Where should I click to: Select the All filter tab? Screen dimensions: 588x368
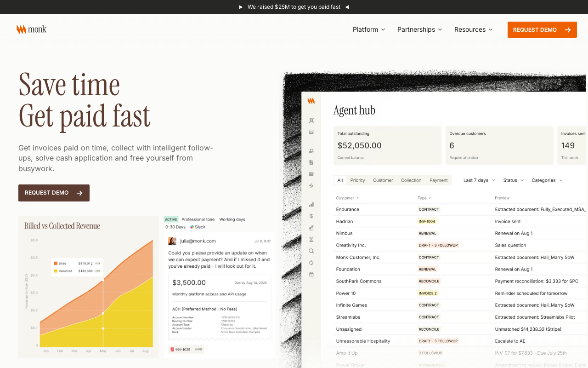(x=340, y=180)
